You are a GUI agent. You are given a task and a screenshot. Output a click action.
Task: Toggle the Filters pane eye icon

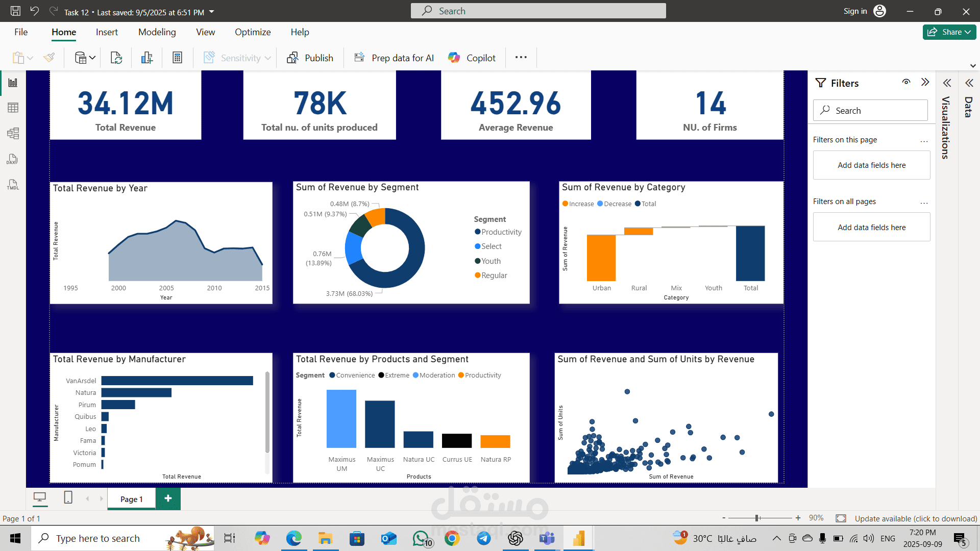click(906, 82)
